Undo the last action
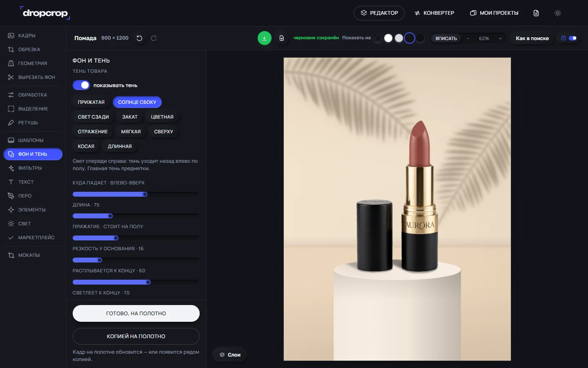This screenshot has width=588, height=368. tap(139, 38)
